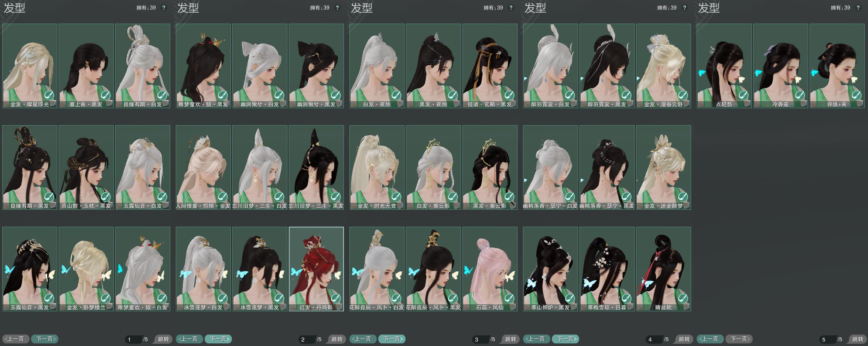
Task: Click 跳转 beside page number 5
Action: (858, 339)
